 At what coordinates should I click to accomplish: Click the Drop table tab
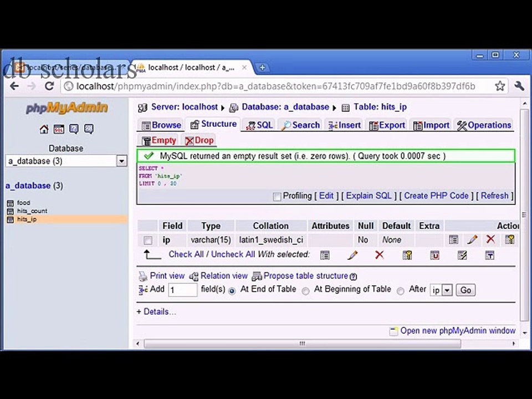coord(199,140)
